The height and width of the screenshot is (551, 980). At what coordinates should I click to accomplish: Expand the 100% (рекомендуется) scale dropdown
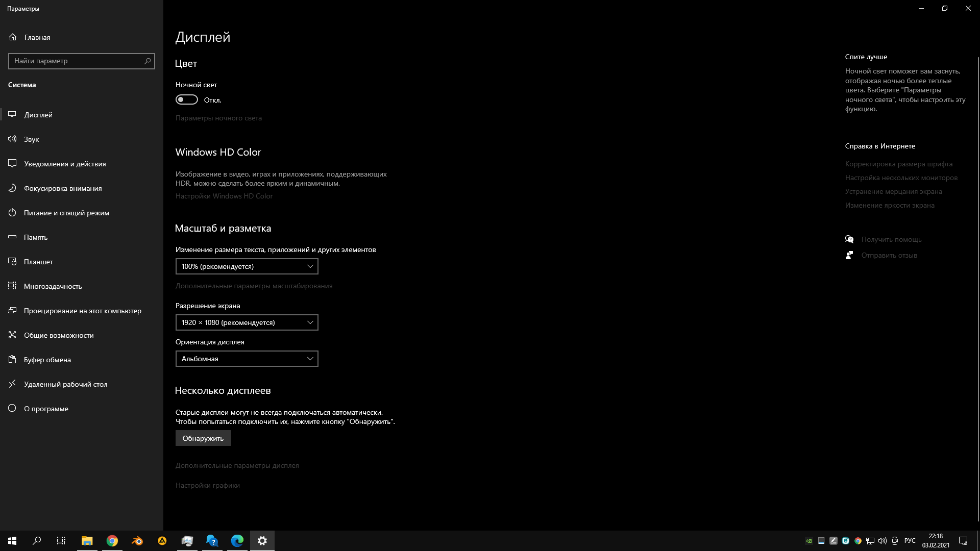click(x=247, y=266)
